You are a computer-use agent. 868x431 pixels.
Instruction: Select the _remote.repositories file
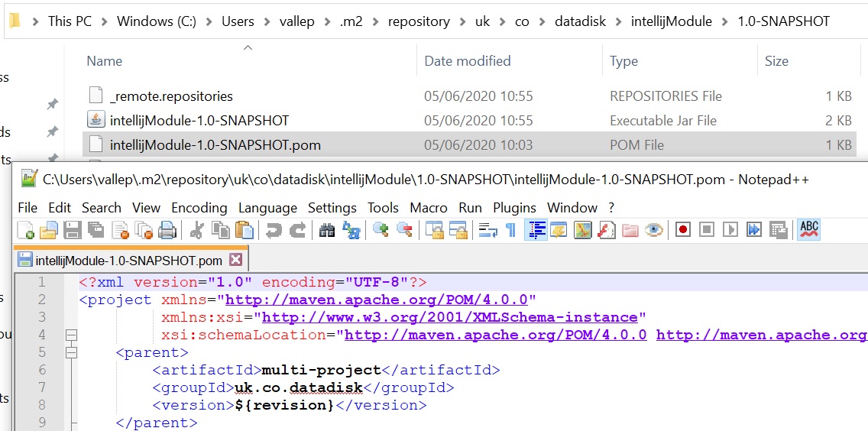click(x=170, y=96)
